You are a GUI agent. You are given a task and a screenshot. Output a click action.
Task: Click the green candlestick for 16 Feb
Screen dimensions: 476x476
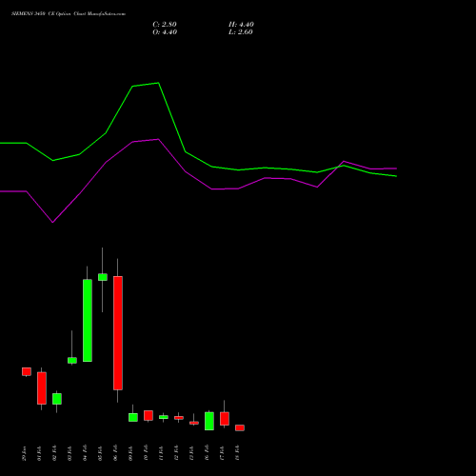click(209, 421)
